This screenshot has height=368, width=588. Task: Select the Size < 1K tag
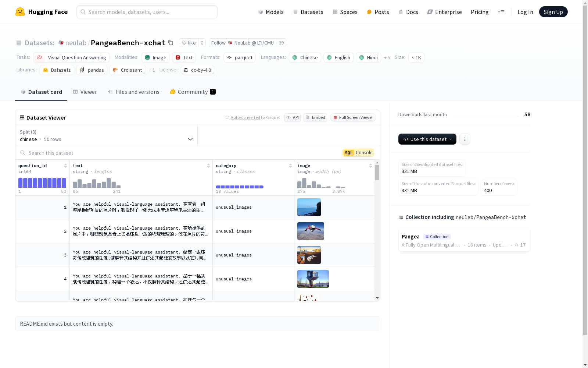click(x=416, y=57)
